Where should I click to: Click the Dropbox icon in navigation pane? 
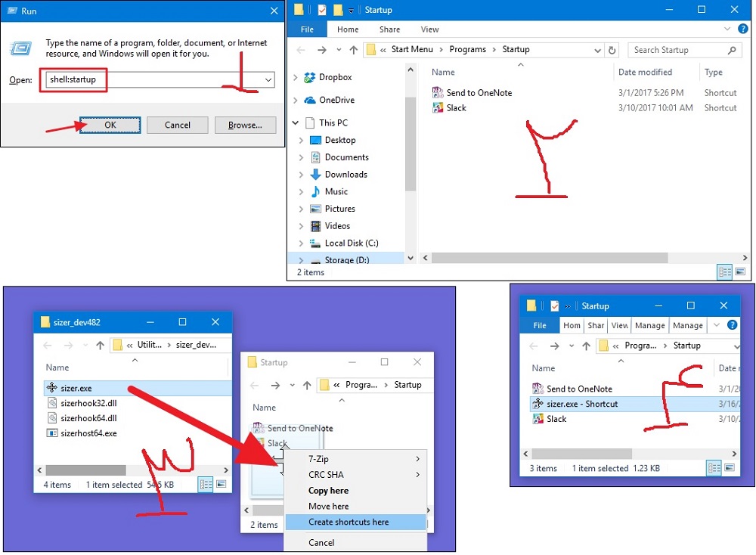[309, 77]
